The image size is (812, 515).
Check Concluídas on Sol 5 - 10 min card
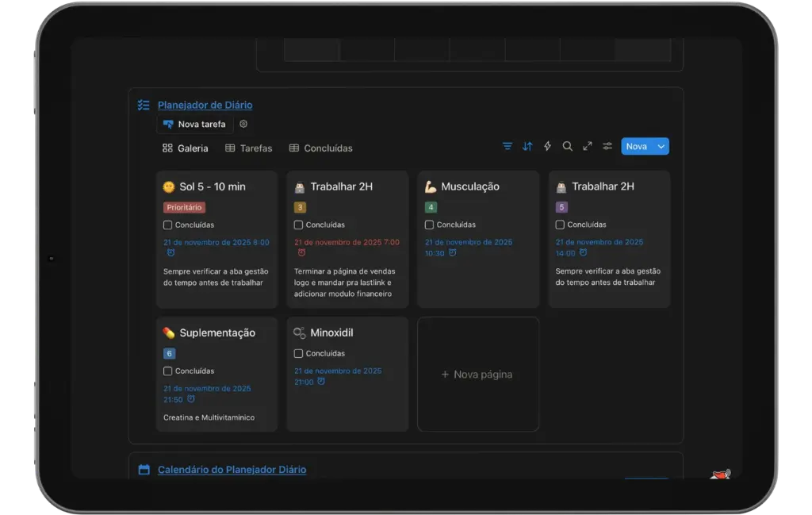[x=168, y=225]
